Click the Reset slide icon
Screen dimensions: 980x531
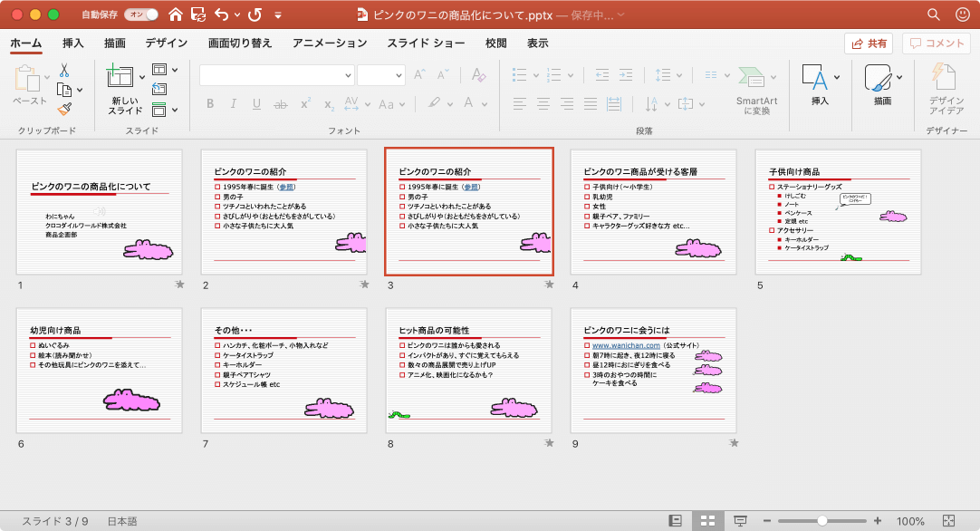pos(159,89)
